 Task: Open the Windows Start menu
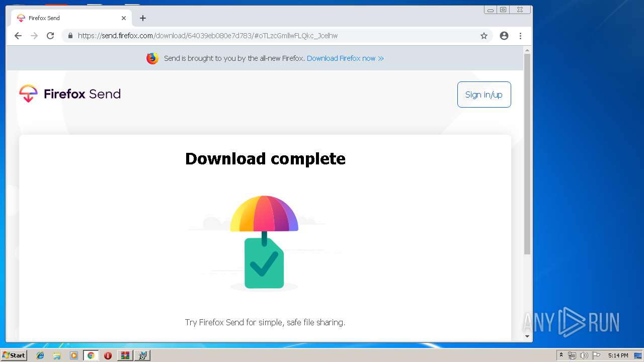tap(14, 355)
